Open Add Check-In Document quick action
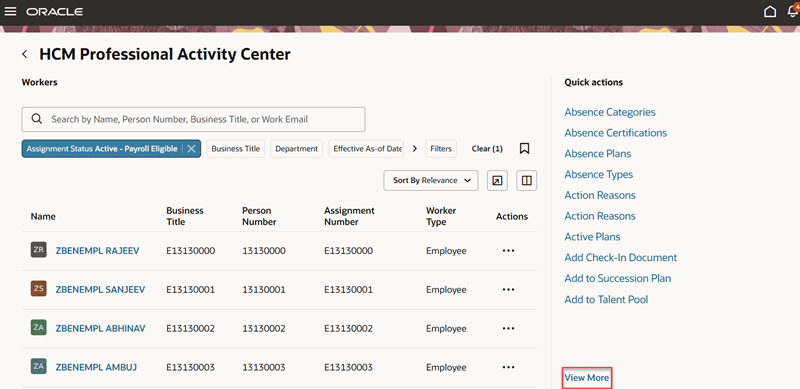The height and width of the screenshot is (389, 800). pyautogui.click(x=620, y=258)
